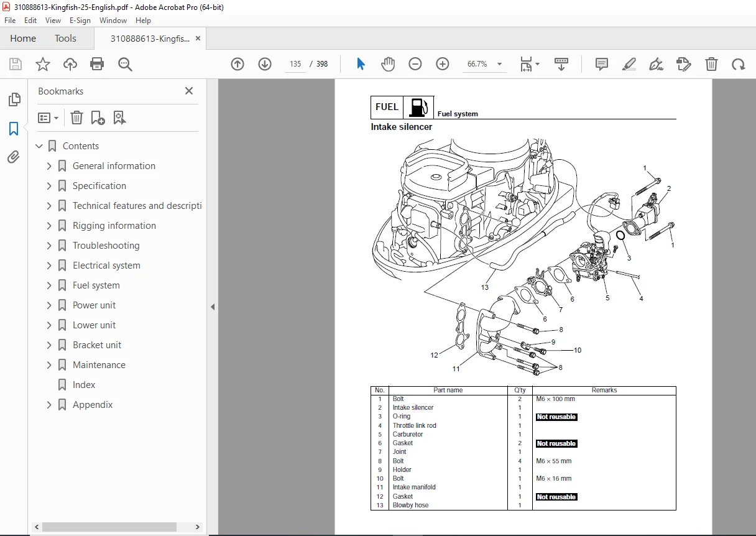Viewport: 756px width, 536px height.
Task: Go to the next page with the down arrow
Action: coord(265,64)
